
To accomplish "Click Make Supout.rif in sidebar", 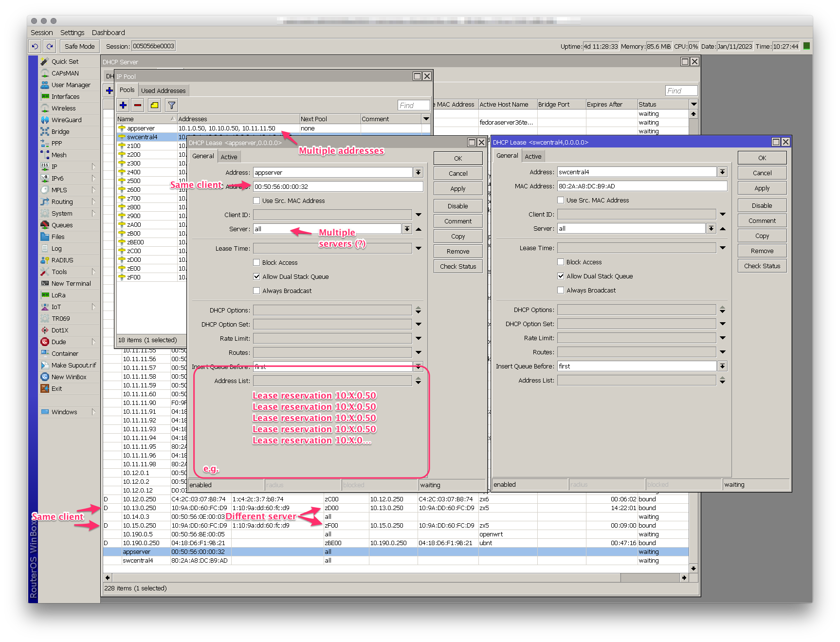I will pos(73,365).
